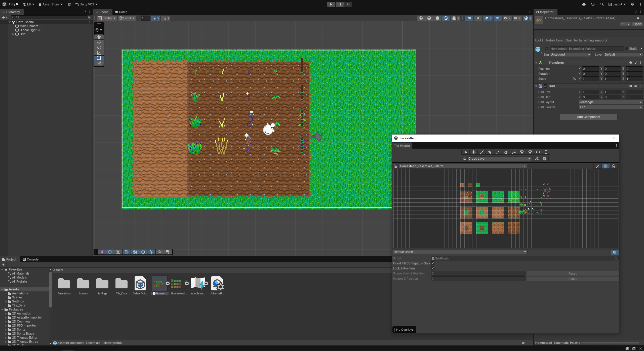Toggle gizmo display in Tile Palette
The width and height of the screenshot is (644, 351).
pyautogui.click(x=614, y=166)
